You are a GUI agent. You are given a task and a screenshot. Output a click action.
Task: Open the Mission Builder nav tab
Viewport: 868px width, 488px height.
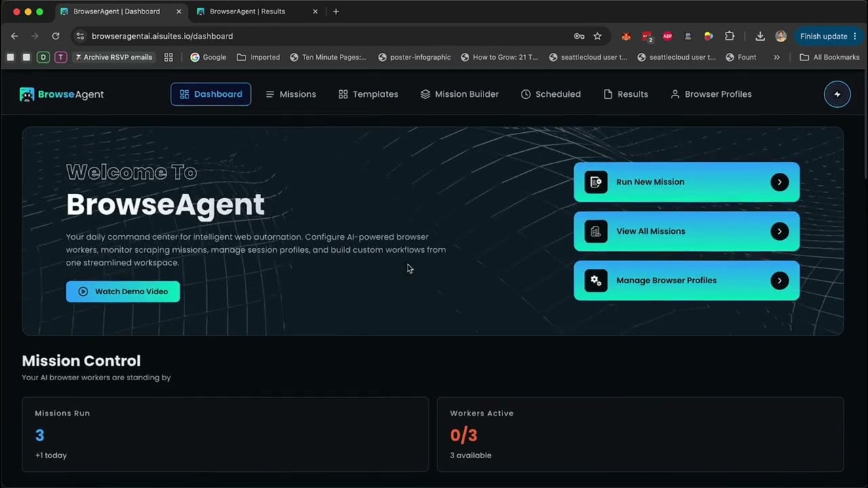[x=460, y=94]
